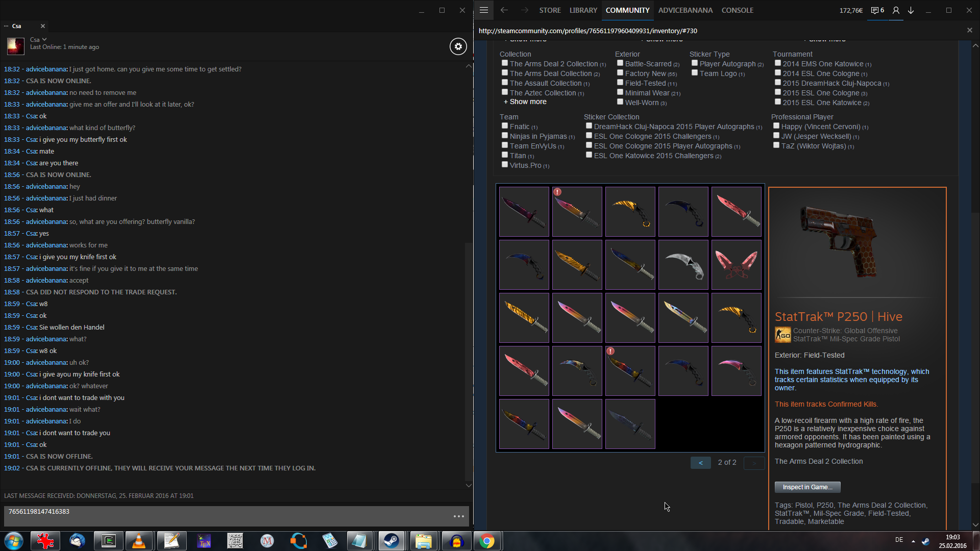Select the pink butterfly knife thumbnail
The width and height of the screenshot is (980, 551).
click(x=736, y=265)
